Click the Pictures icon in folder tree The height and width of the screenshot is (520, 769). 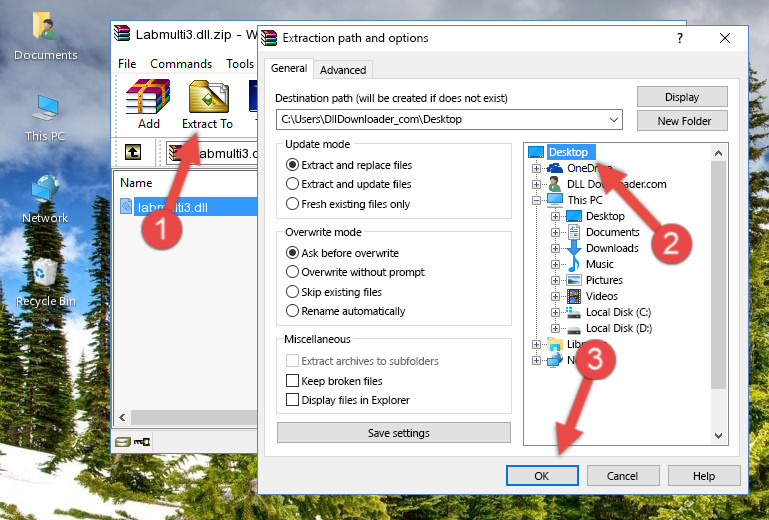pos(574,280)
